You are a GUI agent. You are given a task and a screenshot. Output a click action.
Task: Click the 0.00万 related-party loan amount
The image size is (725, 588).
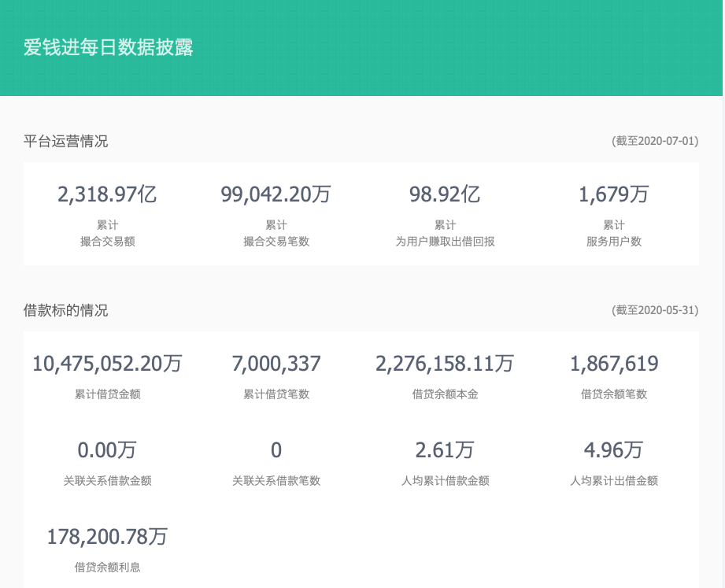click(x=107, y=449)
